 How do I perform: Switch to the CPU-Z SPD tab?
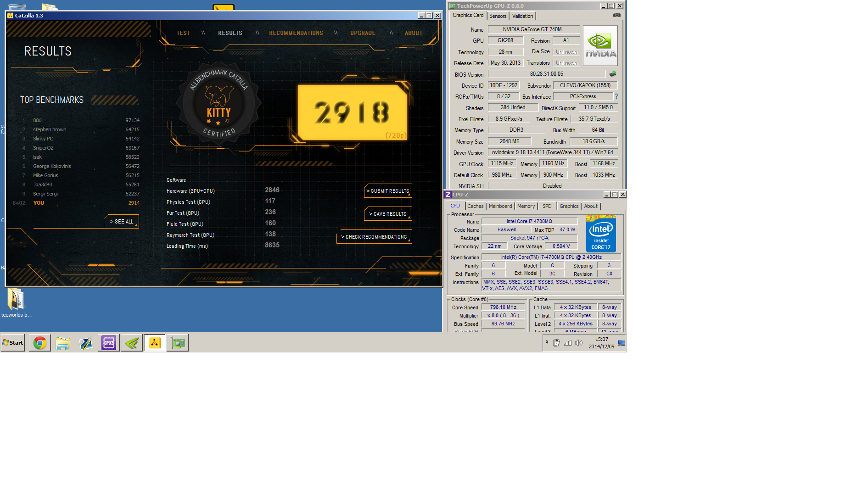pos(547,206)
